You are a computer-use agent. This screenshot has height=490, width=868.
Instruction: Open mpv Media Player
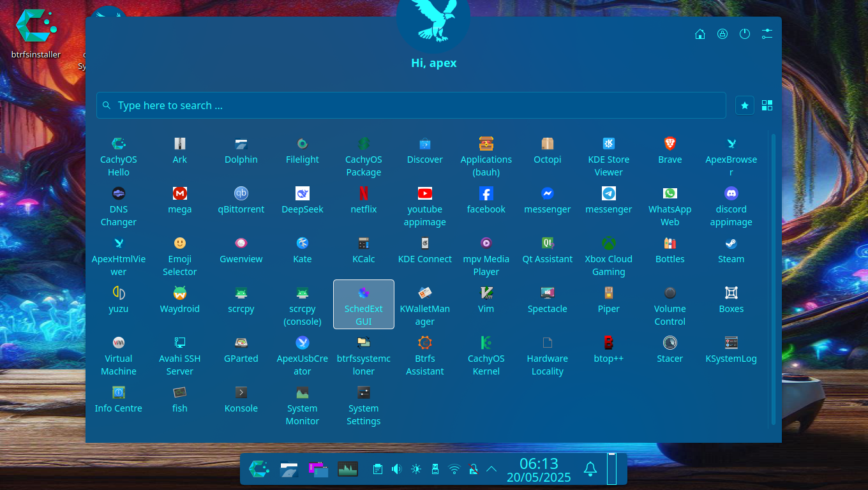point(486,256)
